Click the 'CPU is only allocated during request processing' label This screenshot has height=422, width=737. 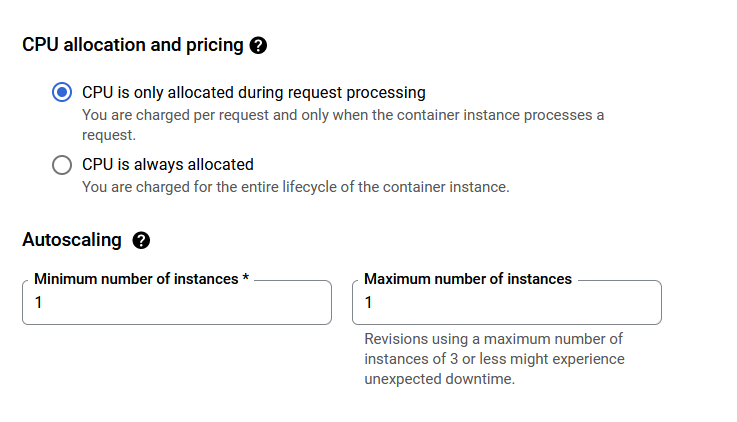tap(254, 93)
